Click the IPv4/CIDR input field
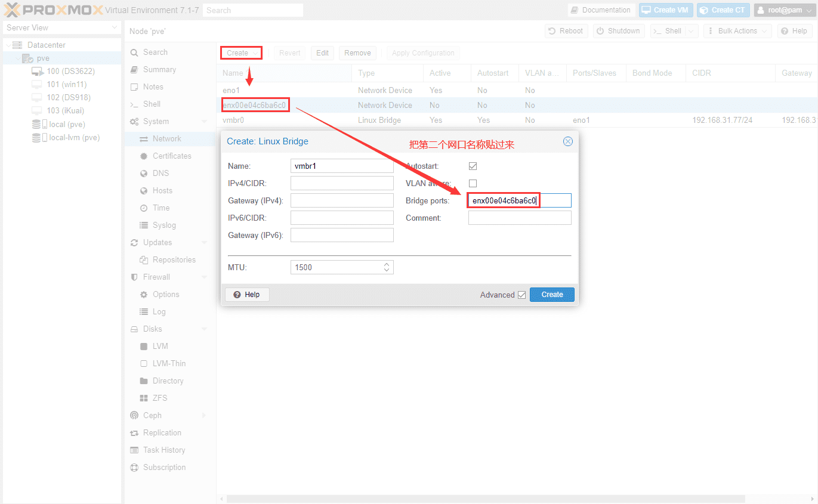 tap(342, 183)
